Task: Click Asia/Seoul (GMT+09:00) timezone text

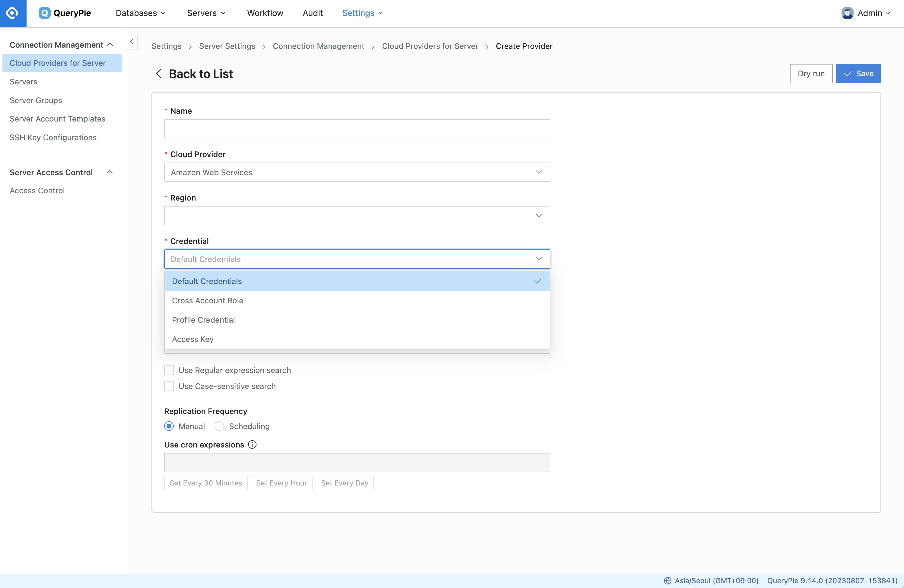Action: click(717, 580)
